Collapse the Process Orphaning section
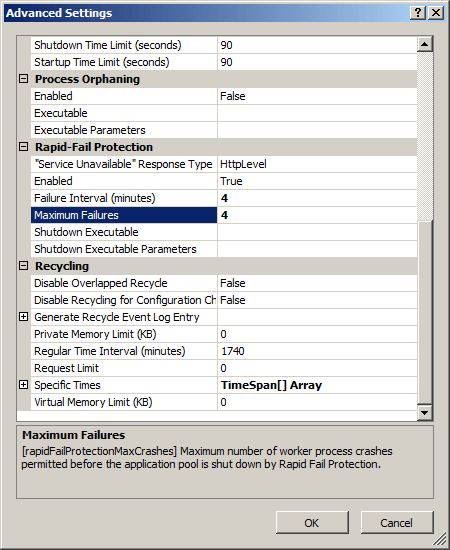 (23, 79)
